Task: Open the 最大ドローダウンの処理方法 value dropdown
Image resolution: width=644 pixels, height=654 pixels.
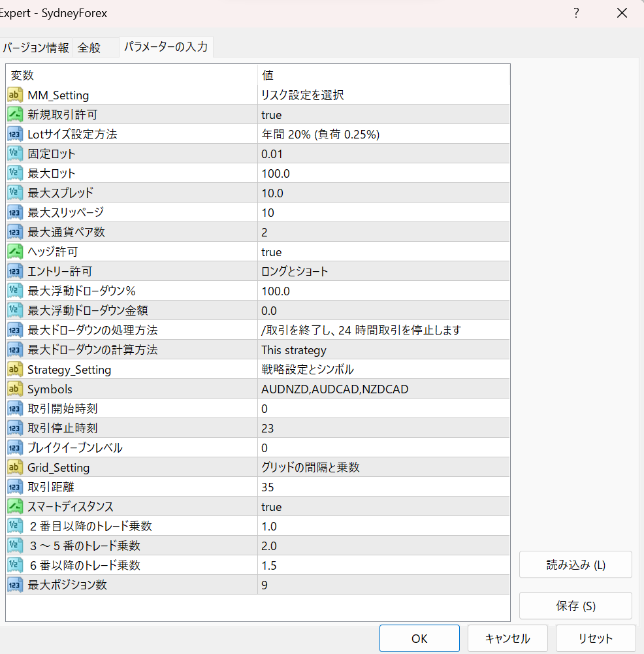Action: click(x=383, y=330)
